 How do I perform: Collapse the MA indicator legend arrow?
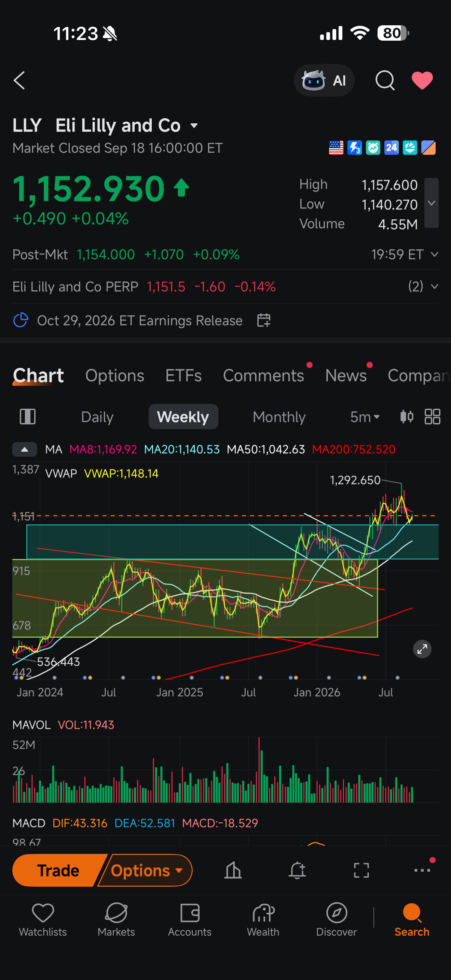tap(25, 449)
